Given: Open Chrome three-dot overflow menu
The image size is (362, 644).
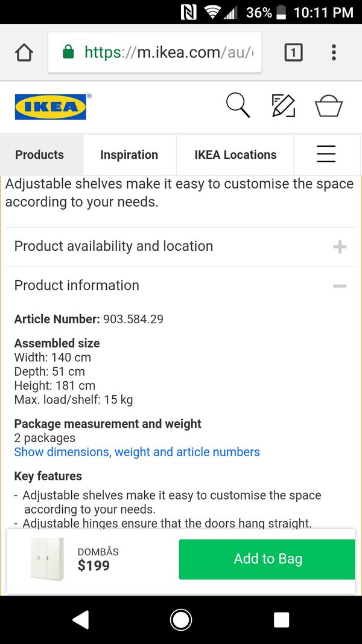Looking at the screenshot, I should coord(334,53).
